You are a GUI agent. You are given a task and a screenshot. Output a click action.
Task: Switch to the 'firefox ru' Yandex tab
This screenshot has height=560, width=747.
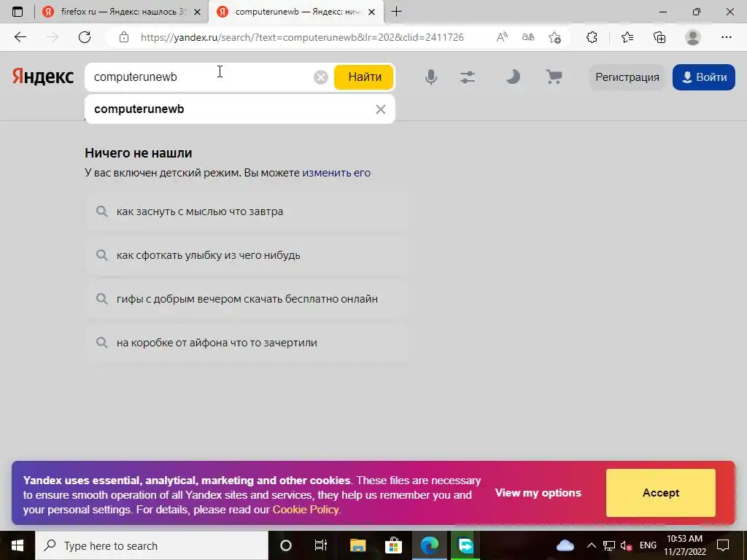point(122,12)
